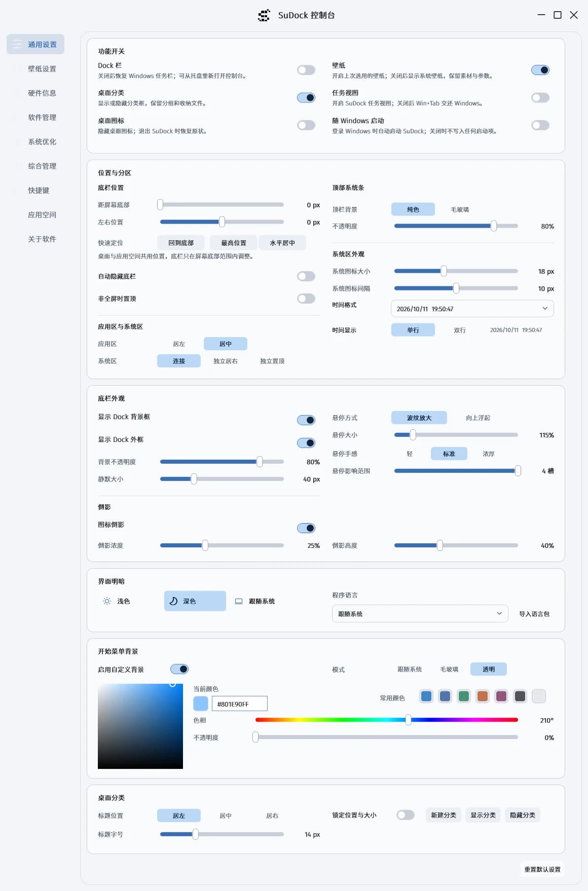Turn off 显示 Dock 外框

tap(306, 443)
